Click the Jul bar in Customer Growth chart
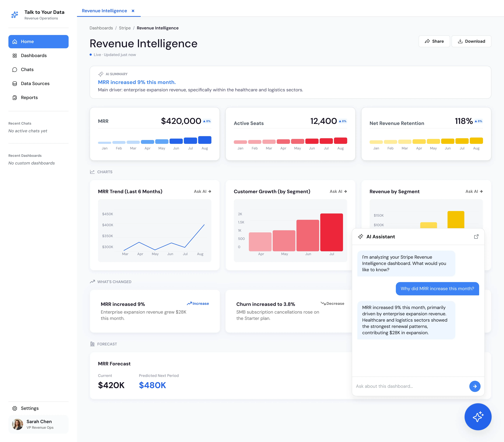Screen dimensions: 504x442 332,232
